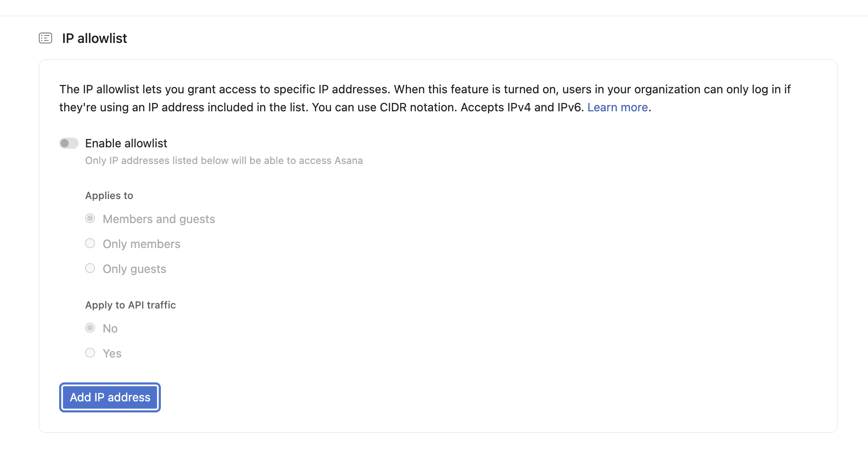
Task: Click the 'Applies to' subheading
Action: point(109,195)
